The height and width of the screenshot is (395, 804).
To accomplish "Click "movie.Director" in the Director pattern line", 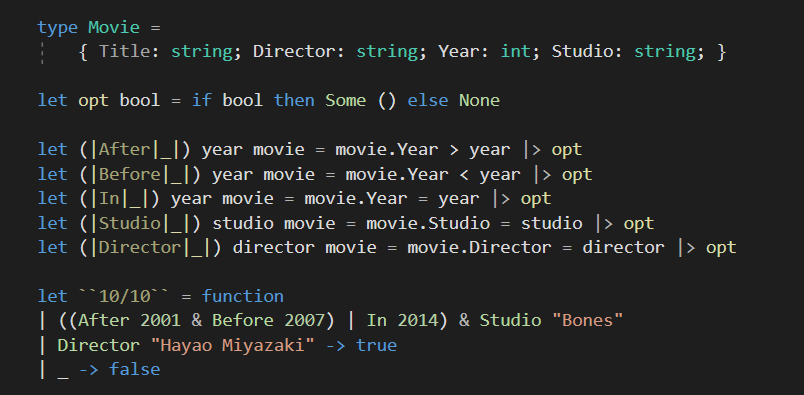I will 479,247.
